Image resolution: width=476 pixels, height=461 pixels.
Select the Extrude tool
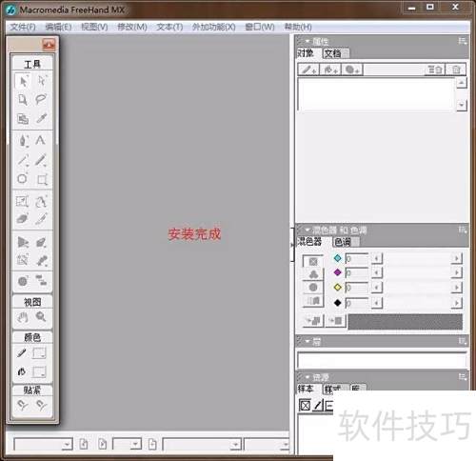pyautogui.click(x=41, y=242)
